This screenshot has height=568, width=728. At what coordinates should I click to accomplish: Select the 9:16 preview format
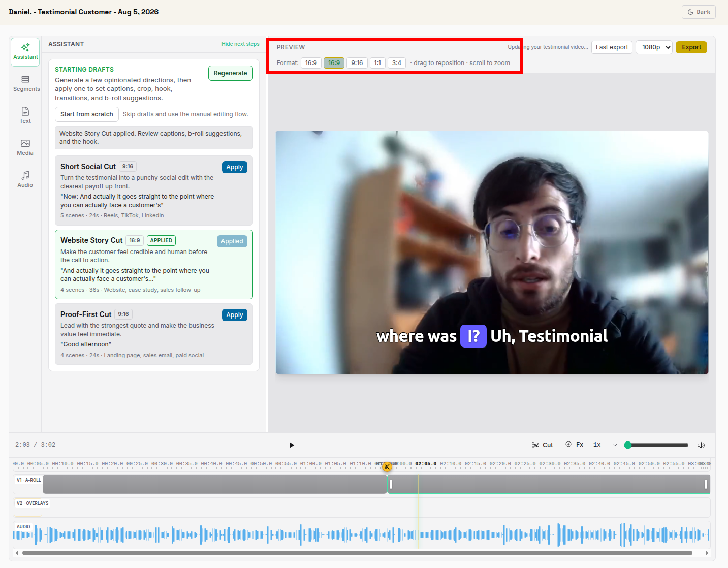pos(357,63)
